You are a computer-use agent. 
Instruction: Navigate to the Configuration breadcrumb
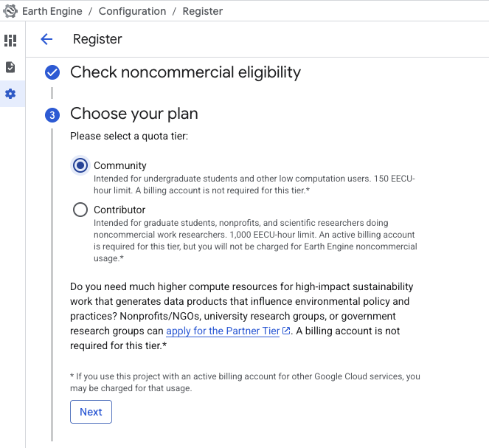click(x=132, y=11)
